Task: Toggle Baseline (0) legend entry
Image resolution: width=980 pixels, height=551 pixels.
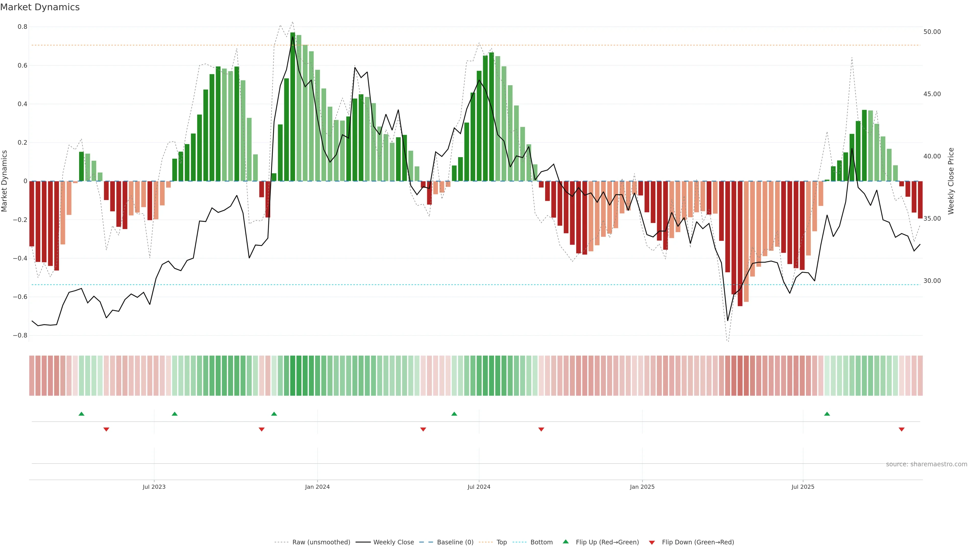Action: coord(455,542)
